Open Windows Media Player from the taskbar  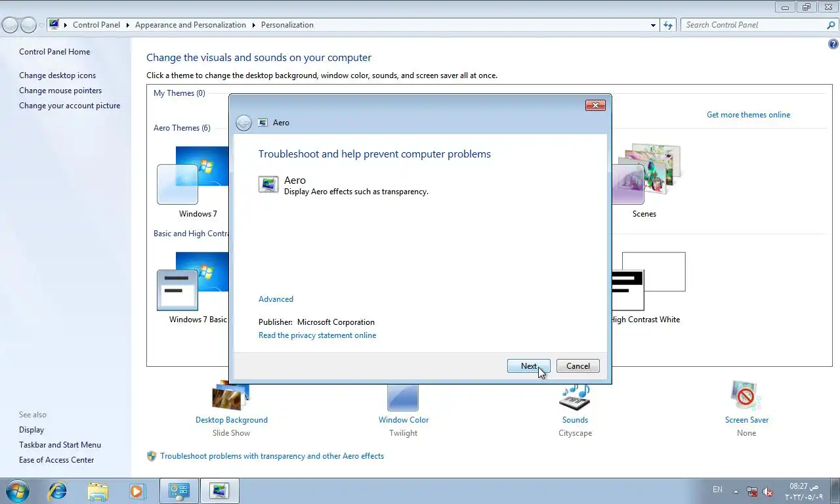point(137,491)
